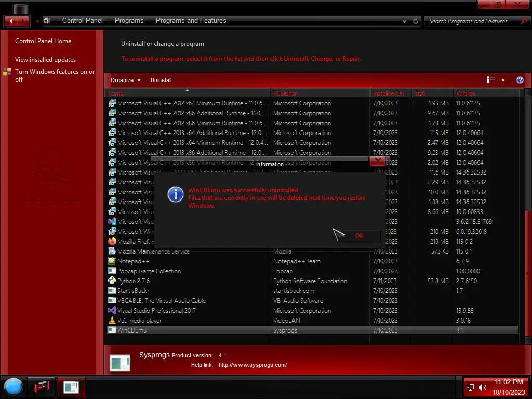Screen dimensions: 532x399
Task: Click the Mozilla Maintenance Service icon
Action: pos(112,251)
